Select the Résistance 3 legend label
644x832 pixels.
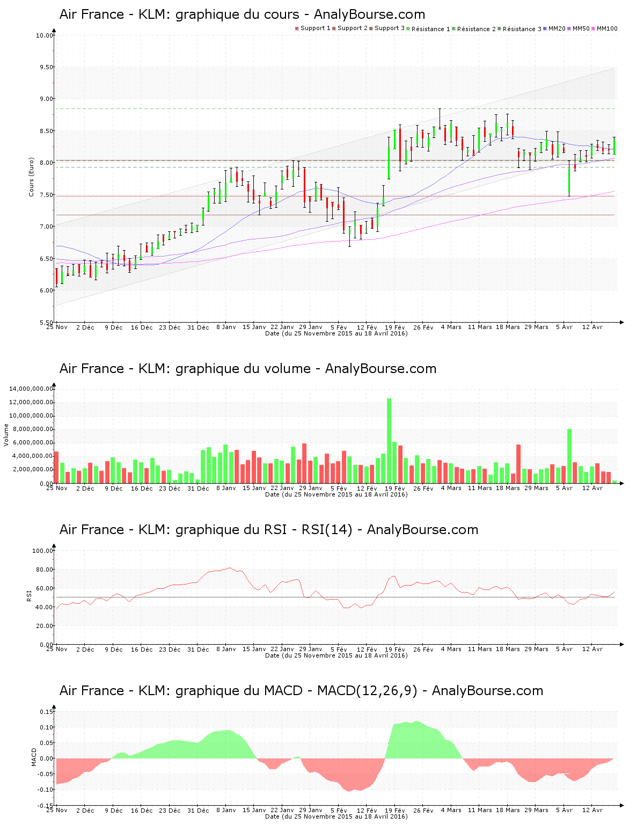click(x=522, y=28)
